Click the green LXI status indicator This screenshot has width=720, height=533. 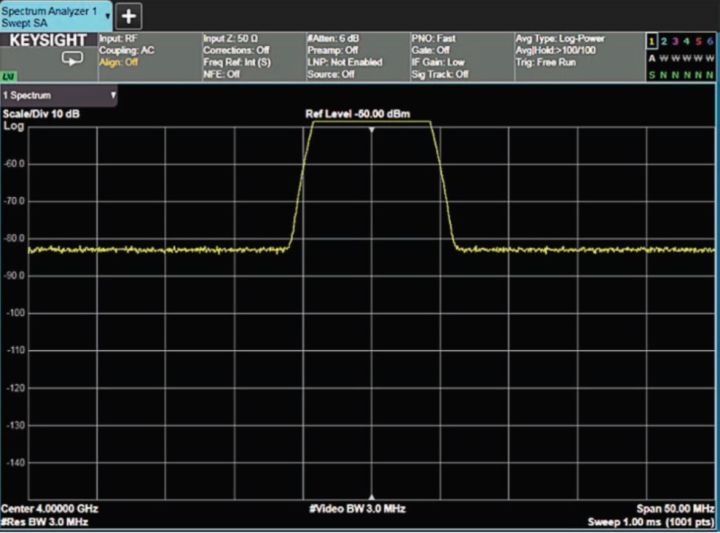(x=8, y=76)
